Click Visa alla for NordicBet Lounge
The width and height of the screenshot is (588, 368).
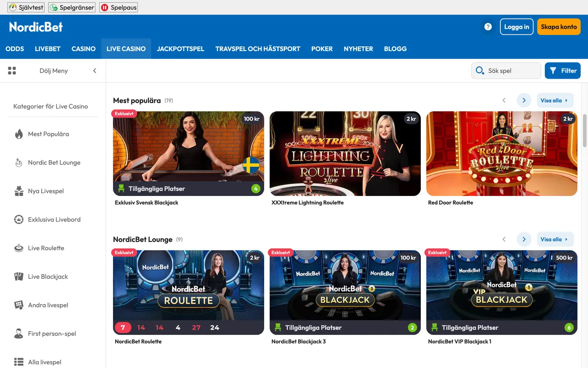(x=555, y=239)
